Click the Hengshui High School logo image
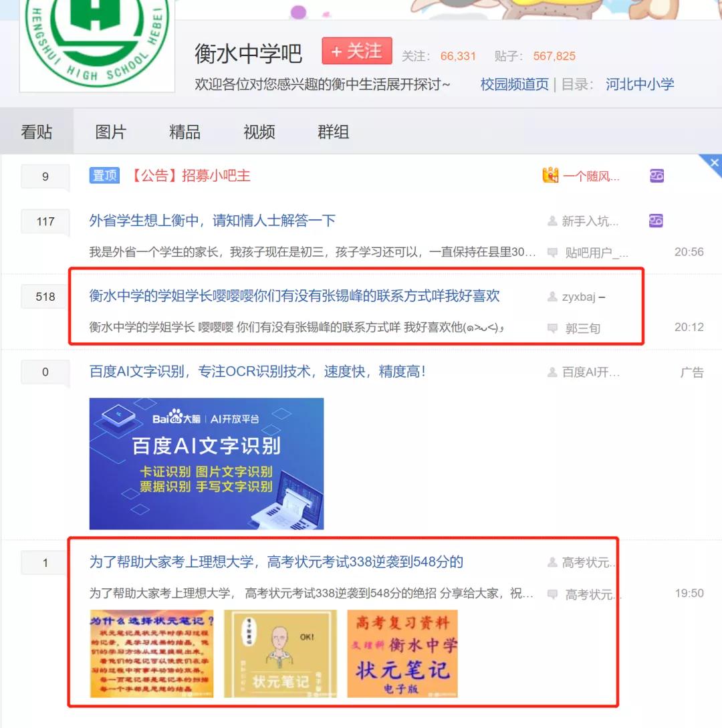Image resolution: width=722 pixels, height=728 pixels. pos(97,45)
